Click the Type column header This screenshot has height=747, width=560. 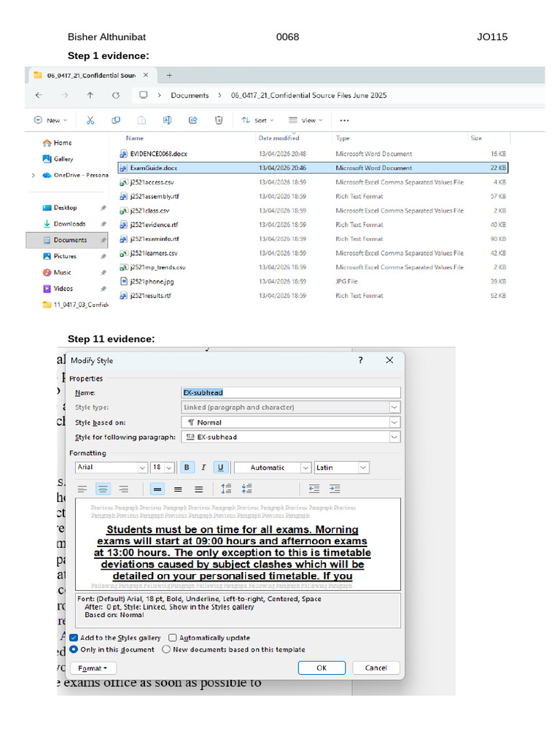click(x=343, y=138)
